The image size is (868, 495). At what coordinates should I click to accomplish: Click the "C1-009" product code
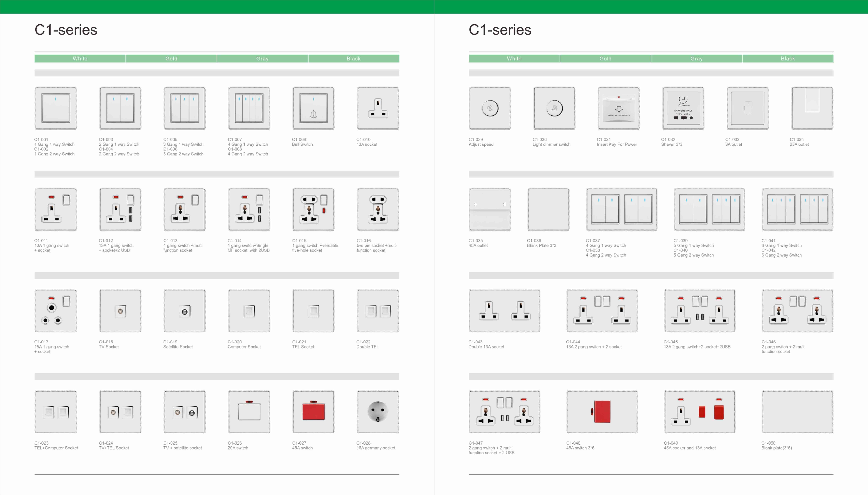(299, 139)
